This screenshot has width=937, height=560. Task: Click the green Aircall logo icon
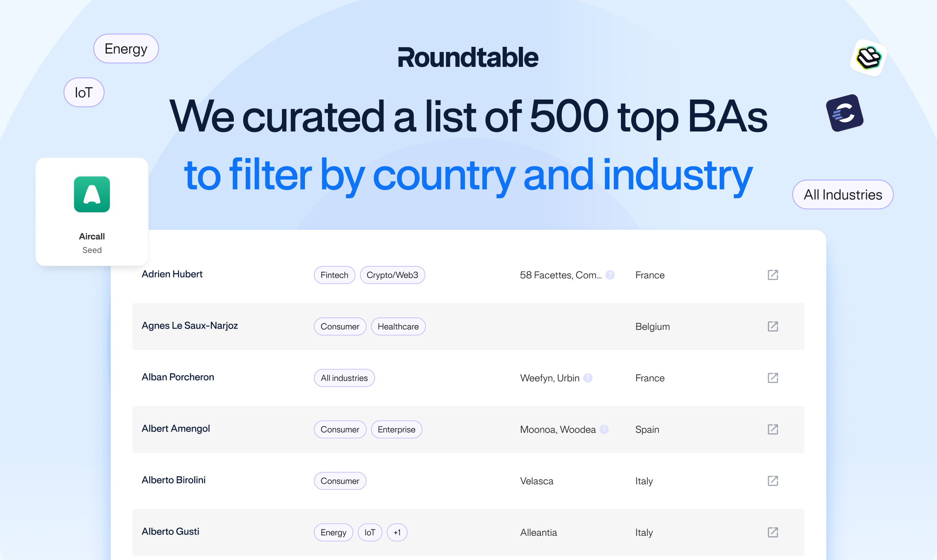(x=92, y=194)
